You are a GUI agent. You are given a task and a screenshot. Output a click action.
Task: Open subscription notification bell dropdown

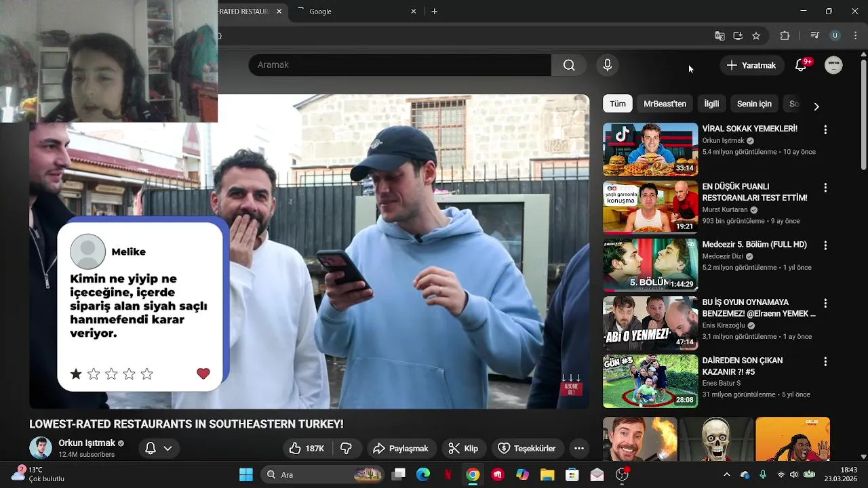(159, 448)
